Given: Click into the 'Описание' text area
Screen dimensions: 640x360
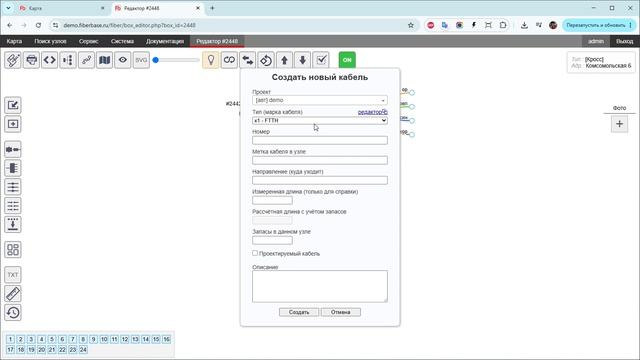Looking at the screenshot, I should pos(320,286).
